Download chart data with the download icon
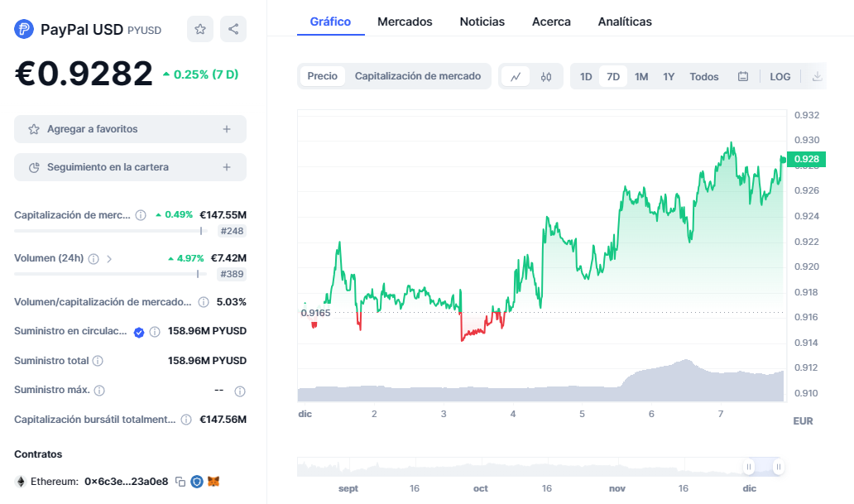The height and width of the screenshot is (504, 854). click(817, 76)
